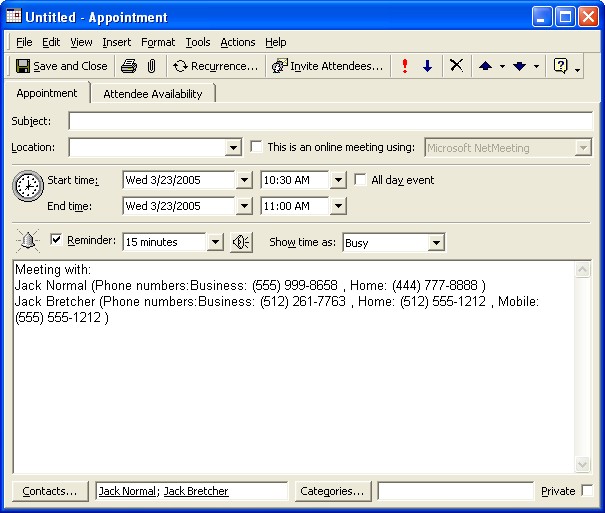605x513 pixels.
Task: Click the Categories... button
Action: click(x=333, y=491)
